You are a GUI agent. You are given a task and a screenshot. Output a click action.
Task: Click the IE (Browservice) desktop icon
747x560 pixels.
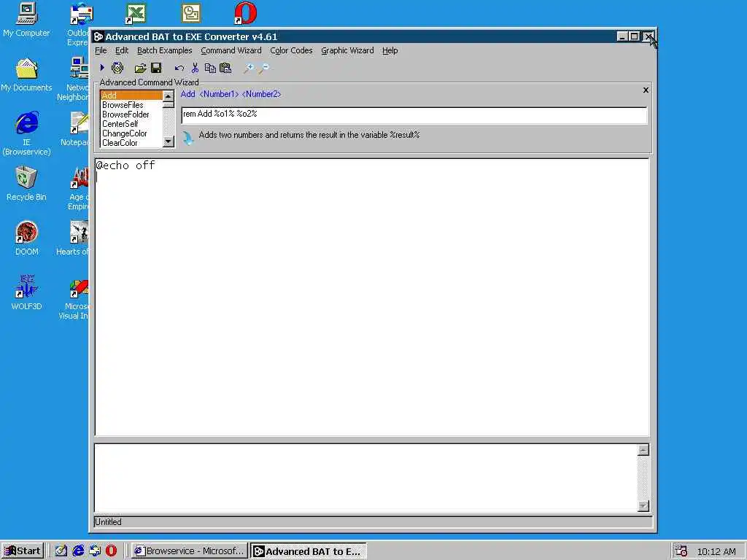(x=26, y=133)
